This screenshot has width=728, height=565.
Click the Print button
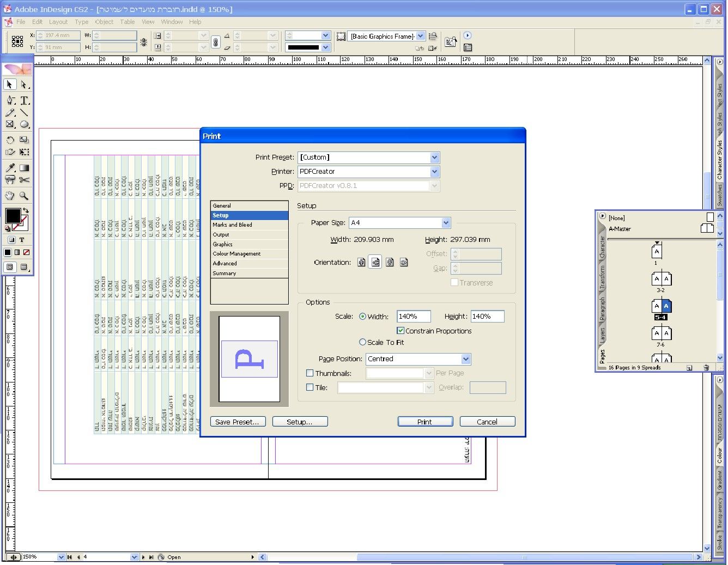click(425, 422)
